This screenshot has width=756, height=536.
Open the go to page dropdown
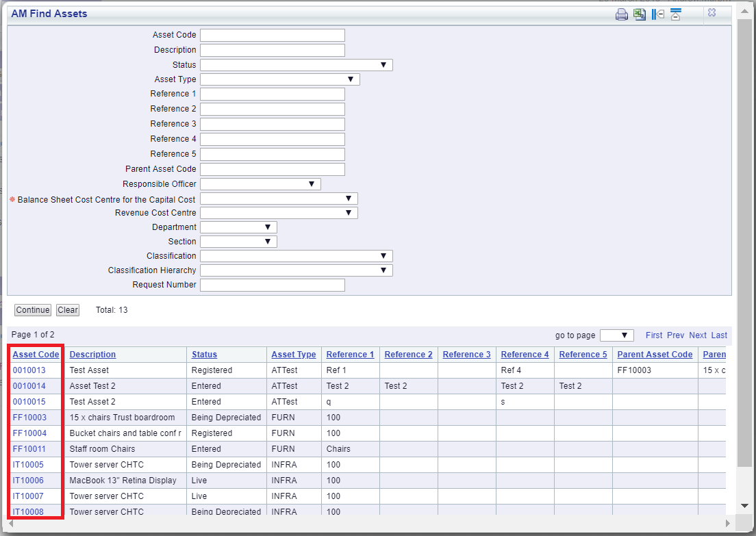pos(617,335)
